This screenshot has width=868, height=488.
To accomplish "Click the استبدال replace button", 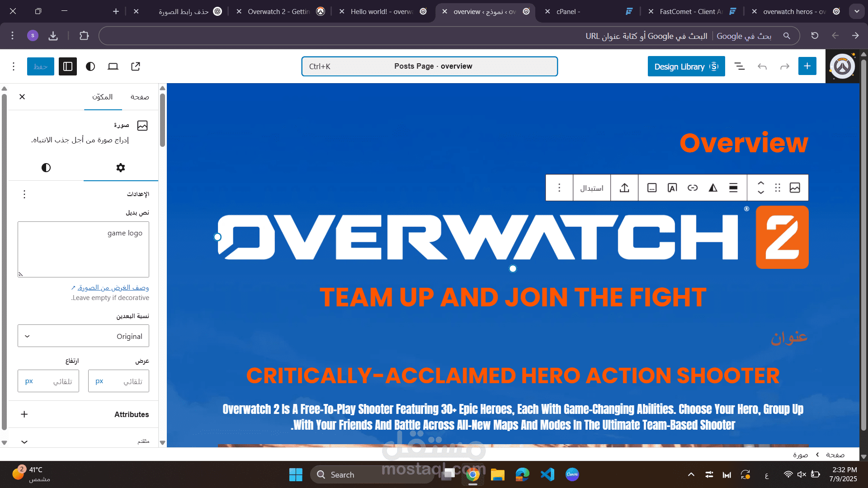I will [x=592, y=188].
